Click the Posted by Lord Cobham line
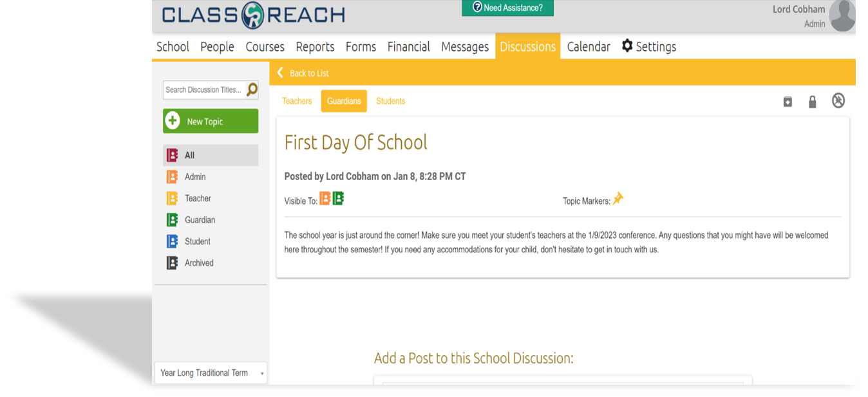 point(375,176)
